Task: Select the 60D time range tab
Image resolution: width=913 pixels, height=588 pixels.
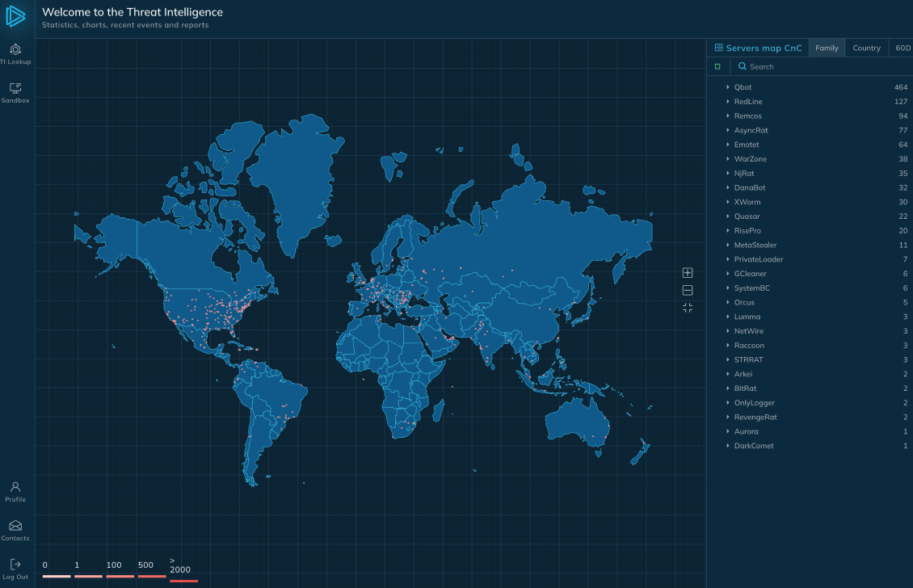Action: coord(902,48)
